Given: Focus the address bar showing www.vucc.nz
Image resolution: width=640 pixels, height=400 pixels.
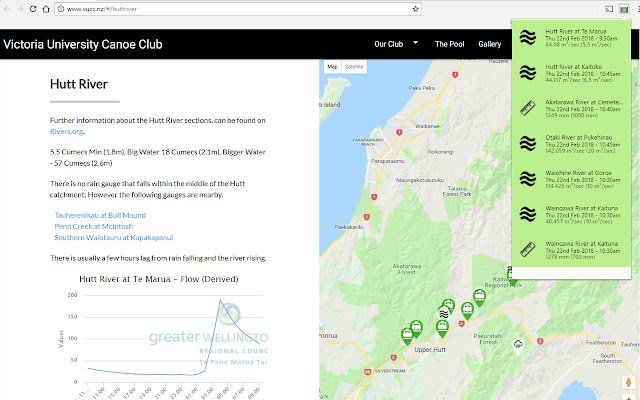Looking at the screenshot, I should tap(238, 9).
